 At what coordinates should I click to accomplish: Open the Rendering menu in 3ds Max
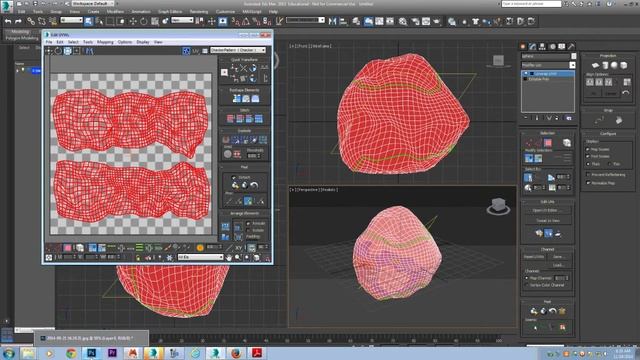coord(199,12)
